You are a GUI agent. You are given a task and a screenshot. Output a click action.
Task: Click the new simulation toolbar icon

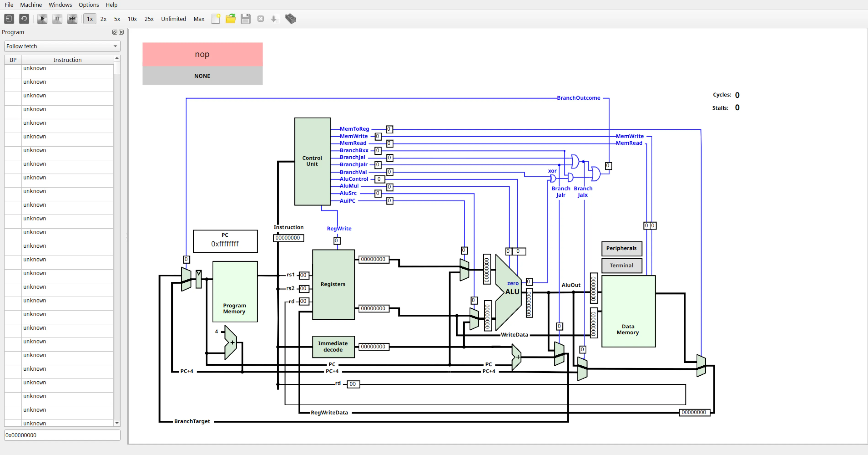[9, 19]
